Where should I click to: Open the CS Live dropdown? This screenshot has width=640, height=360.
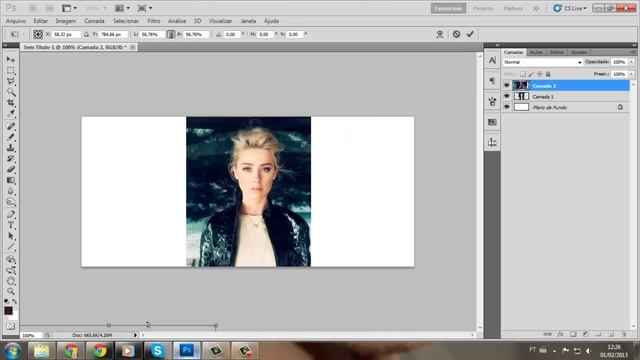(570, 8)
